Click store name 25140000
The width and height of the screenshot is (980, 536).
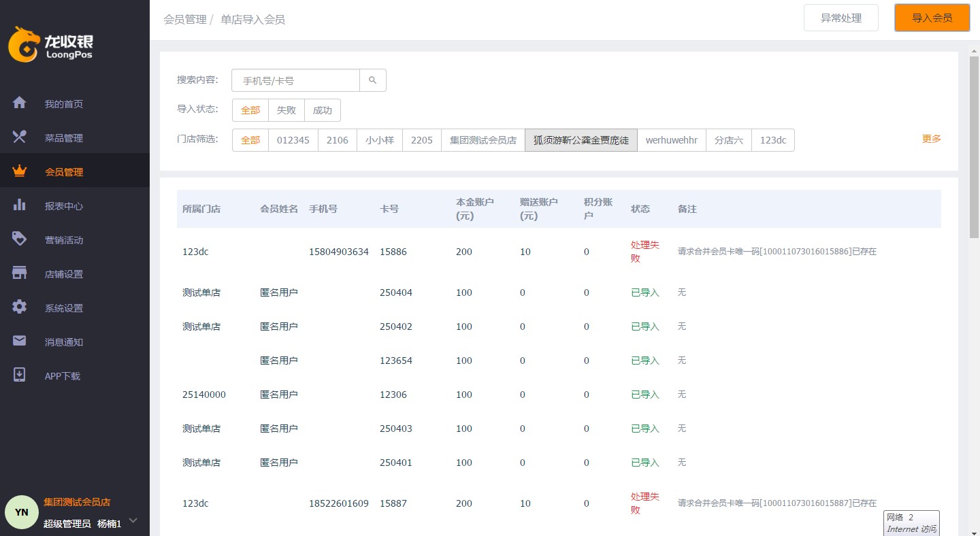[204, 395]
